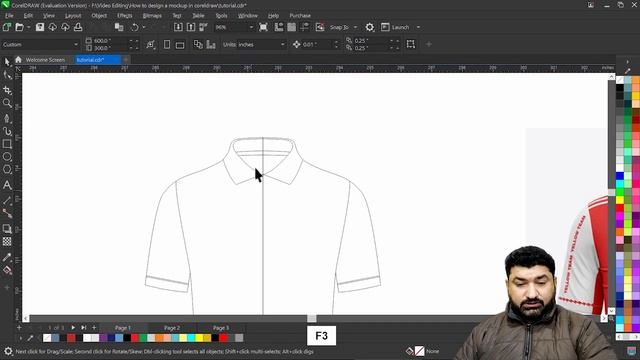Screen dimensions: 640x360
Task: Click the Import icon
Action: point(178,27)
